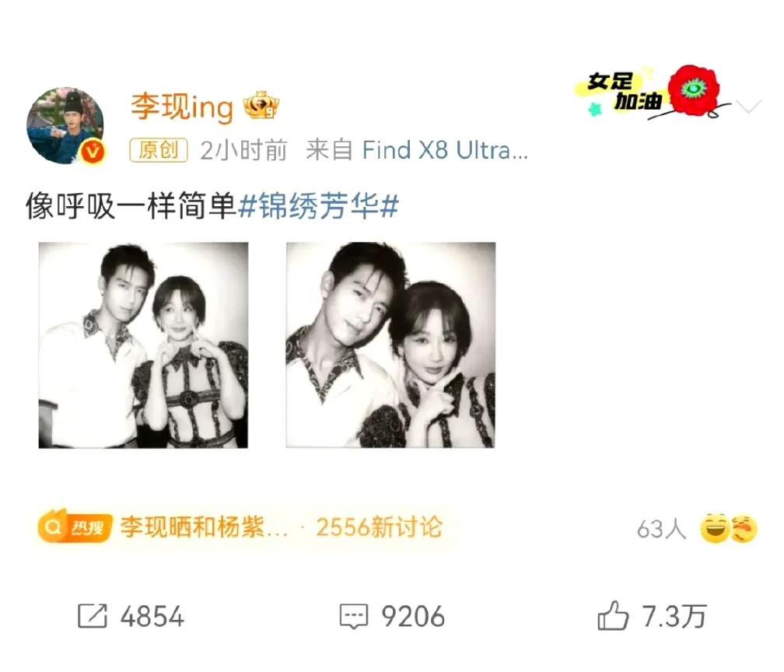
Task: Tap the 9206 comment count
Action: point(414,617)
